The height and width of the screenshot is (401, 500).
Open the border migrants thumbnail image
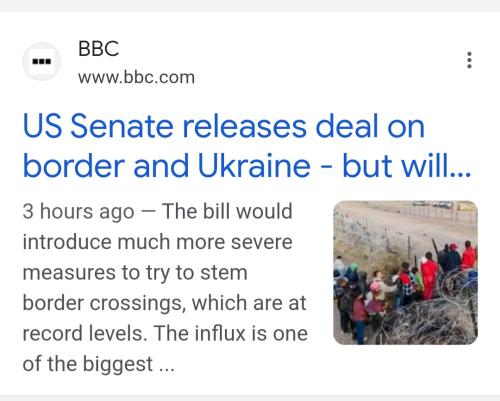click(x=405, y=273)
